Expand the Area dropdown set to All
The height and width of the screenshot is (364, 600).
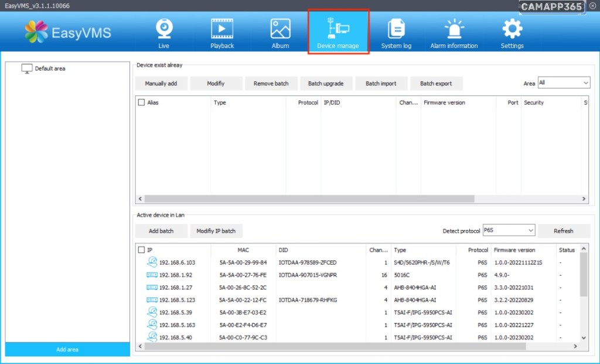564,83
